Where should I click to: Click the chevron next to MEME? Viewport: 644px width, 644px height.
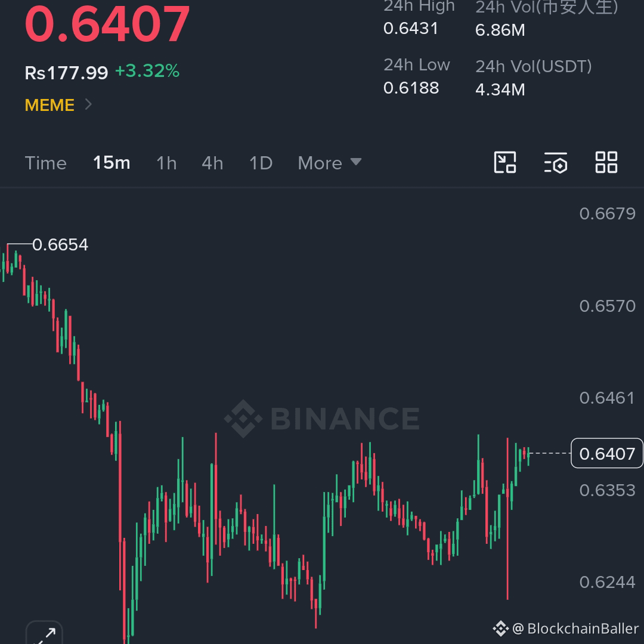(x=88, y=104)
